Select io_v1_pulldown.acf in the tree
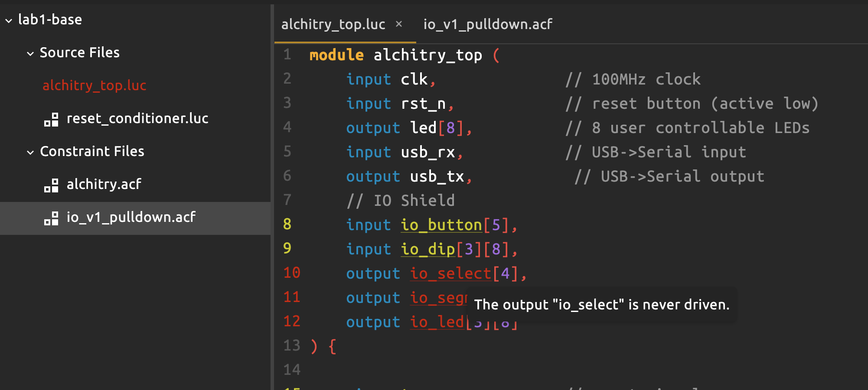This screenshot has height=390, width=868. point(131,217)
